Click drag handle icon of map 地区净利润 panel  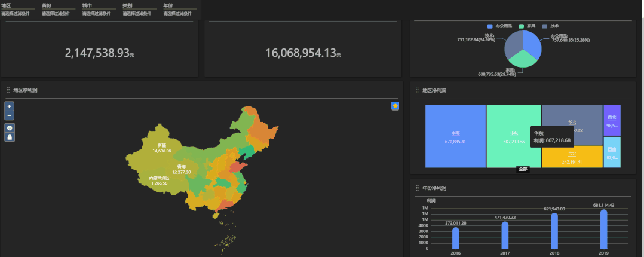click(8, 90)
